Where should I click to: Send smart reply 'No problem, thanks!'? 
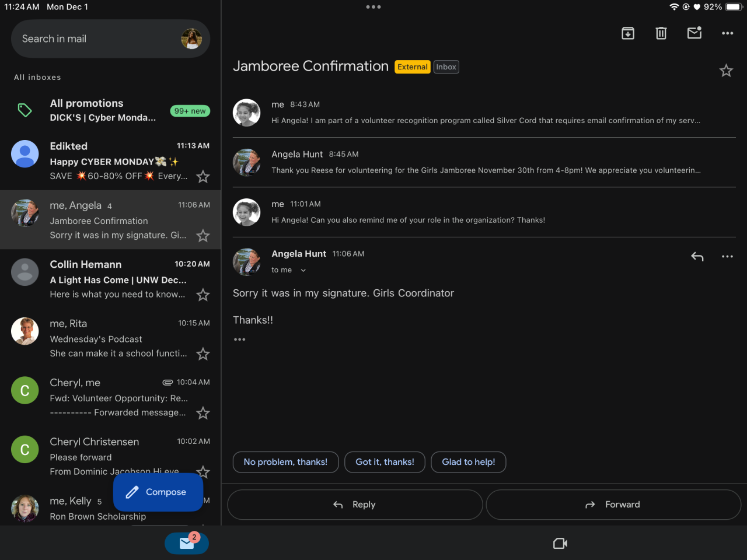point(285,462)
